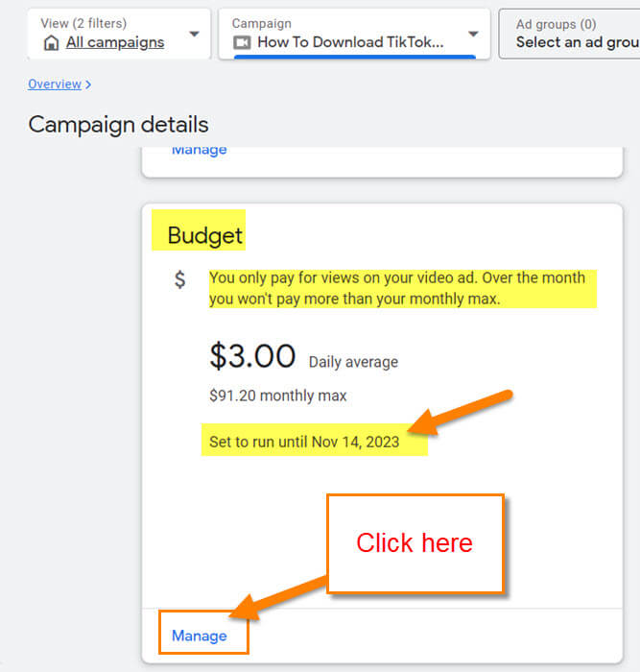
Task: Click the chevron after the Overview breadcrumb
Action: (x=88, y=84)
